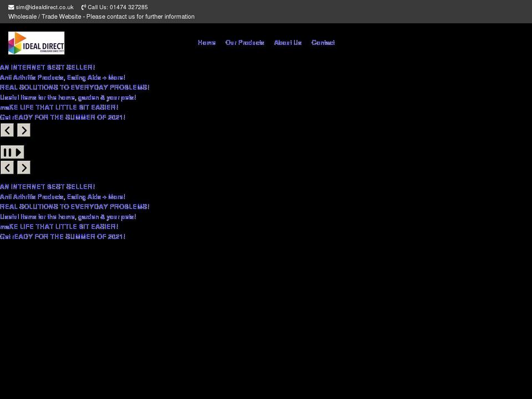The width and height of the screenshot is (532, 399).
Task: Open the Home navigation item
Action: pyautogui.click(x=206, y=43)
